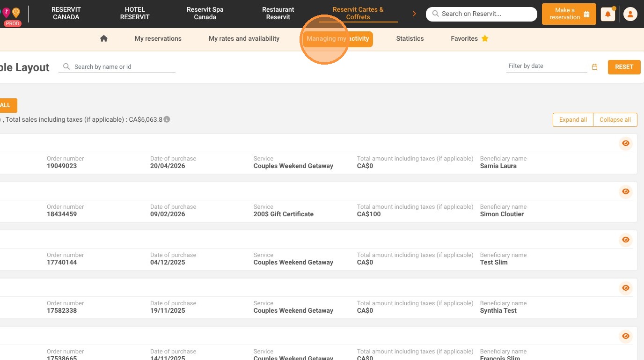Click total sales value CA$6,063.8

(x=146, y=119)
